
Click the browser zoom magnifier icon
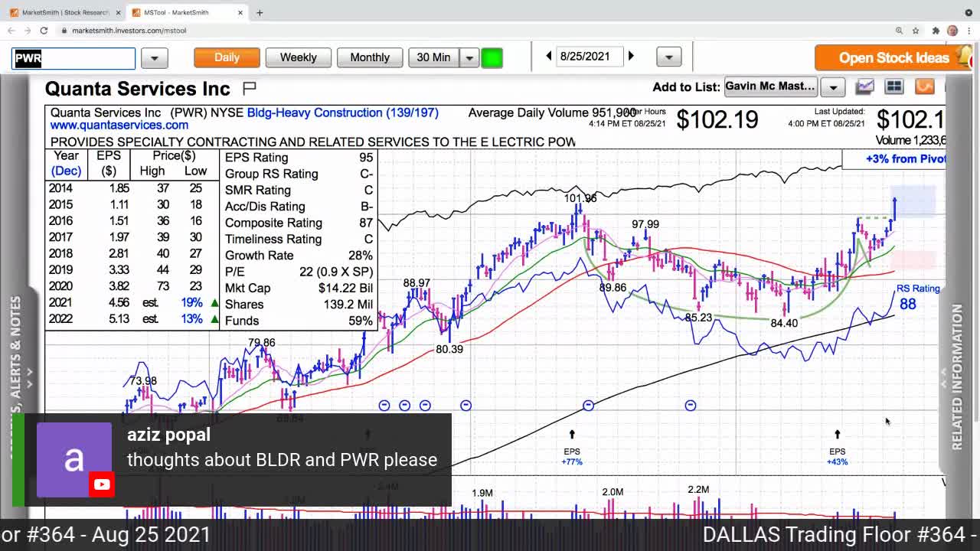[899, 31]
